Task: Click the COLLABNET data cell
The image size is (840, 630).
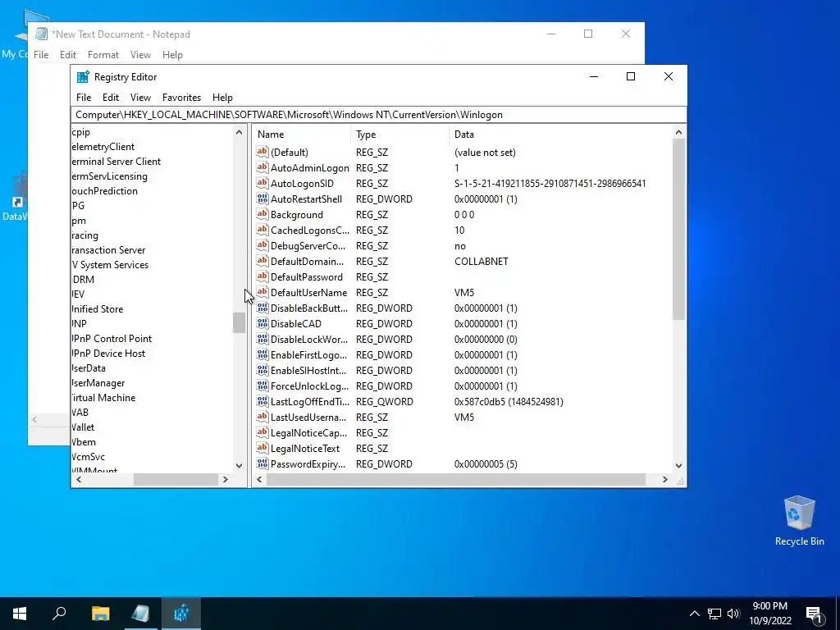Action: 481,262
